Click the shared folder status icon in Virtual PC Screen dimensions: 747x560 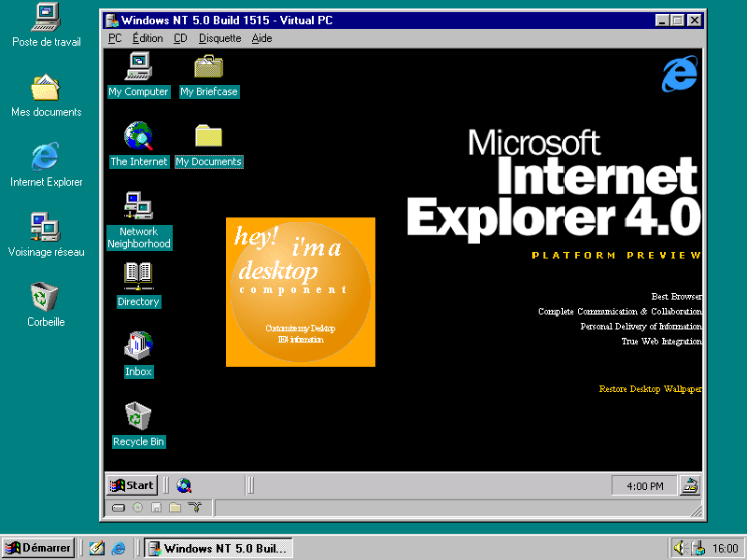coord(176,508)
